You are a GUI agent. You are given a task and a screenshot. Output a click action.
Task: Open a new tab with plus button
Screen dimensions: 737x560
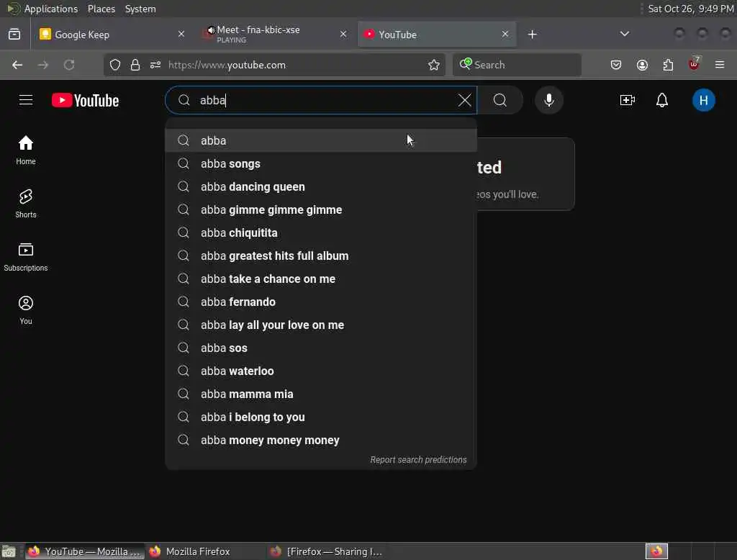click(x=532, y=35)
